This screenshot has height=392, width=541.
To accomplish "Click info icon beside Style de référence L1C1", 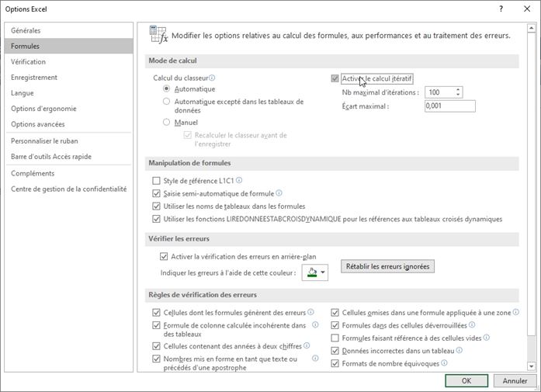I will tap(239, 180).
